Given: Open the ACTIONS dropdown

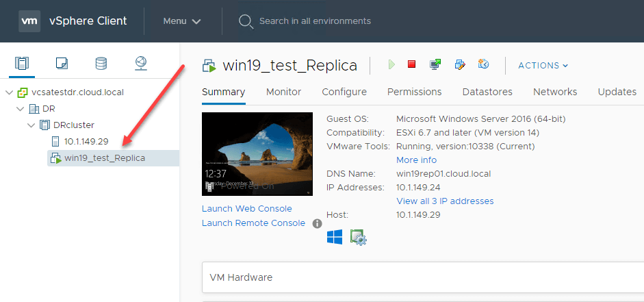Looking at the screenshot, I should 543,66.
